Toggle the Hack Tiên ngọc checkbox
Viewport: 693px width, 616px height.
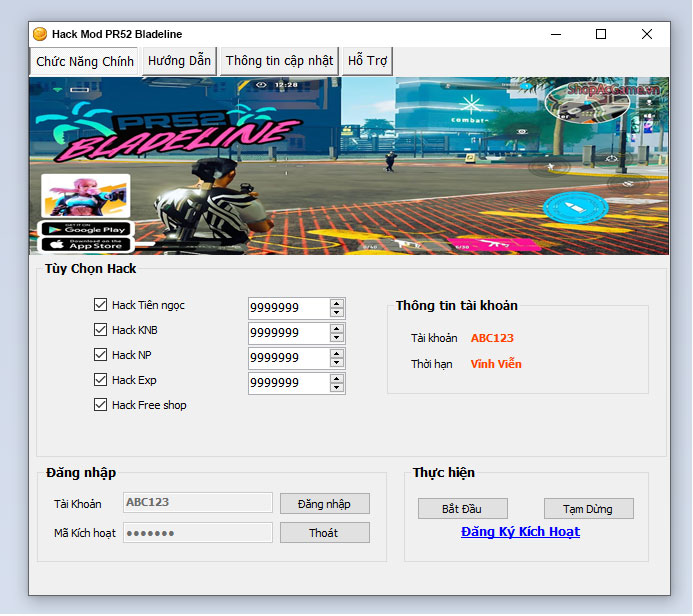(x=100, y=305)
